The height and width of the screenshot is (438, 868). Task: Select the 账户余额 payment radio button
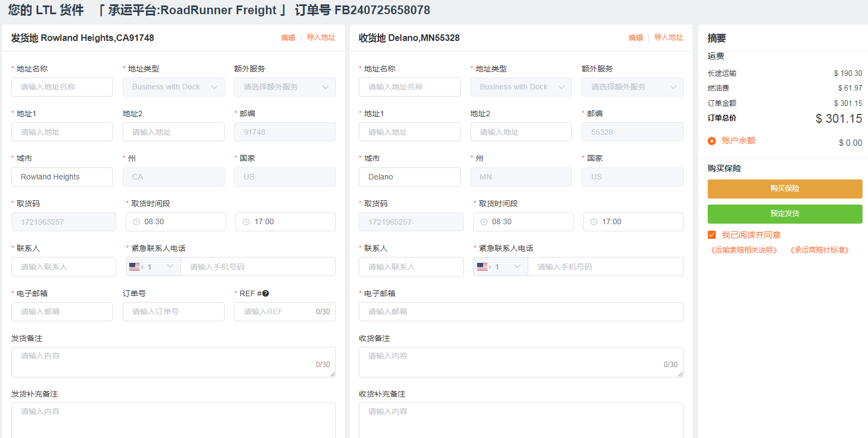pos(712,141)
